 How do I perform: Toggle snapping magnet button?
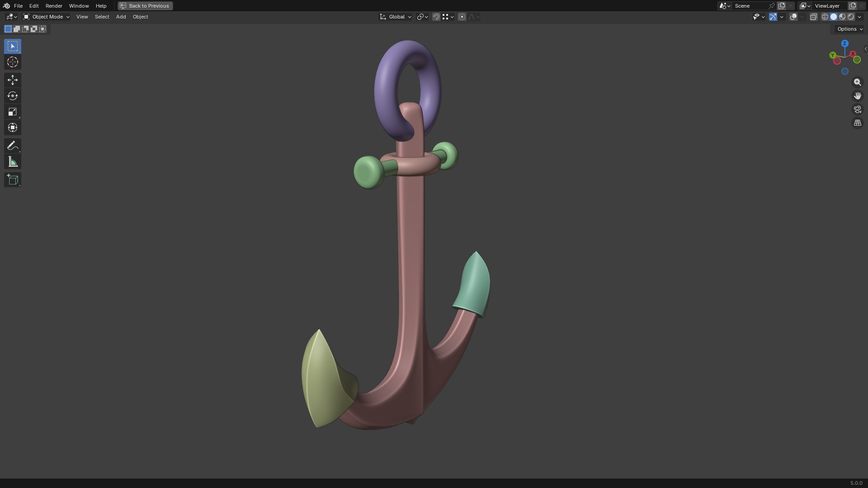coord(436,17)
